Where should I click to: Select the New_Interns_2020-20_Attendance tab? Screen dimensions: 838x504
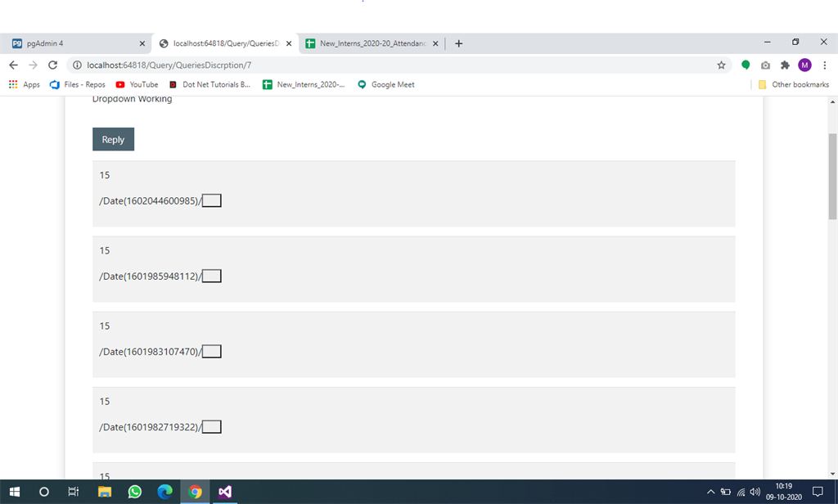[x=370, y=42]
